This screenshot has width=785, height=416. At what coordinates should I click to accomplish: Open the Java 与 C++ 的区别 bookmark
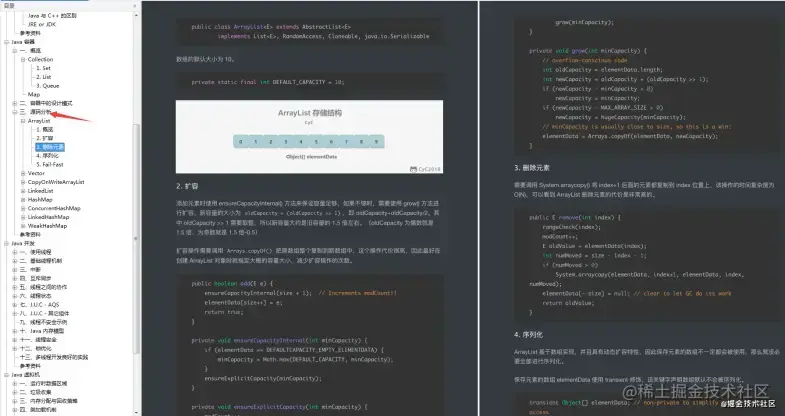click(52, 16)
